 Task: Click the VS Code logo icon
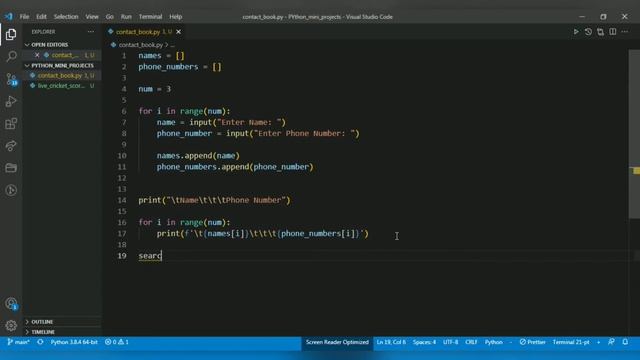pos(9,17)
